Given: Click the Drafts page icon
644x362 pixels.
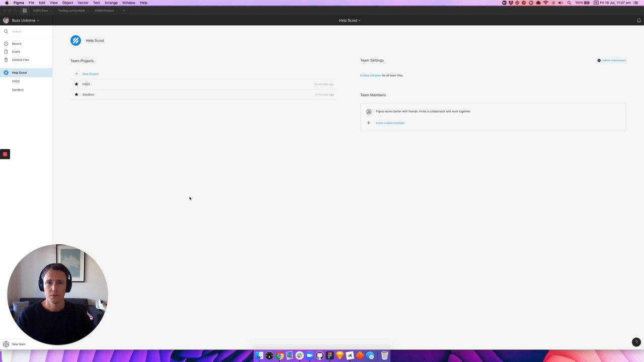Looking at the screenshot, I should tap(6, 52).
